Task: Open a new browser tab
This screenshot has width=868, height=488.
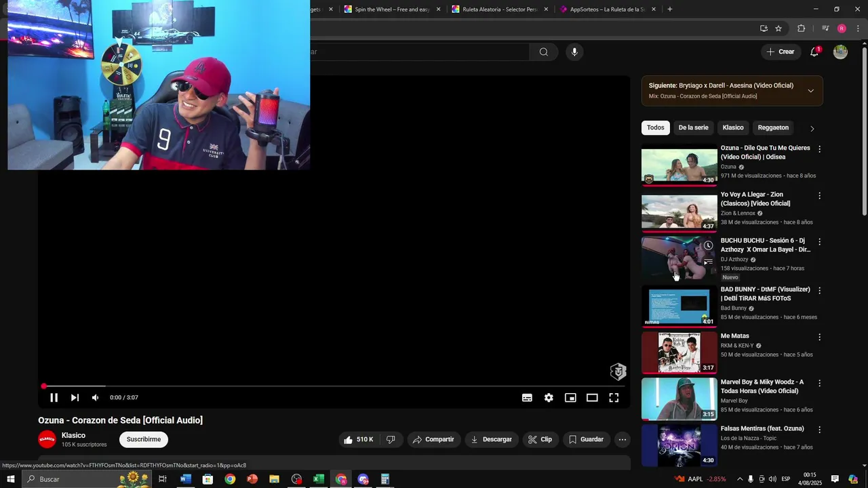Action: click(670, 9)
